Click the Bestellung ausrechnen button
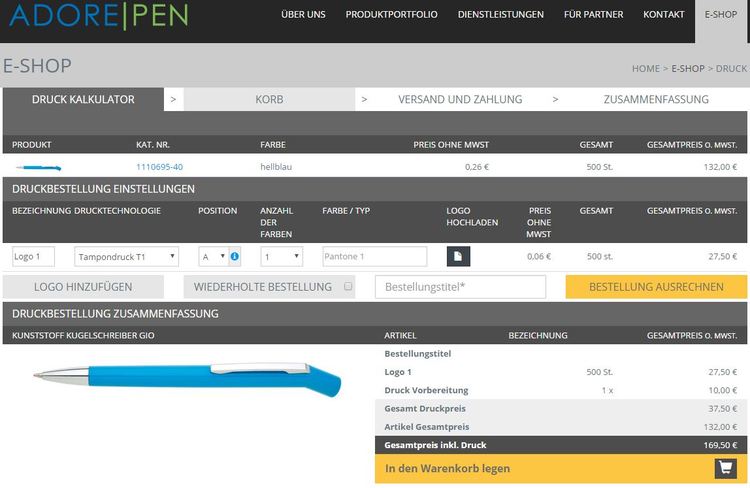The image size is (750, 488). click(656, 287)
